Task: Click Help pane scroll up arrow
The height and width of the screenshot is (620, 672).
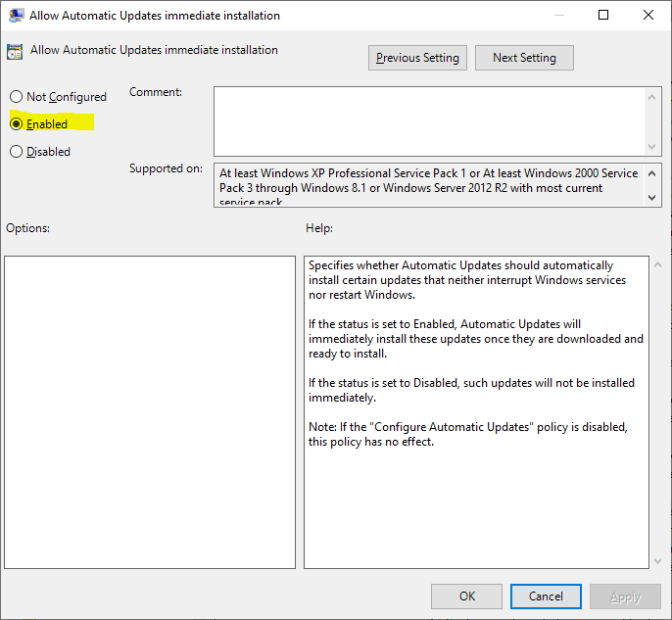Action: click(x=657, y=264)
